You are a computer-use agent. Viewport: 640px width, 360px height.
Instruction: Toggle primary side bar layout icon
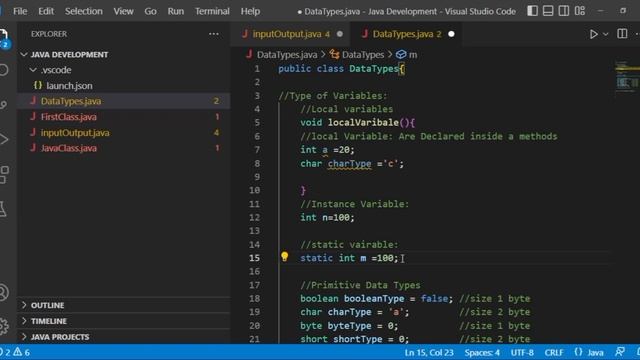(532, 11)
